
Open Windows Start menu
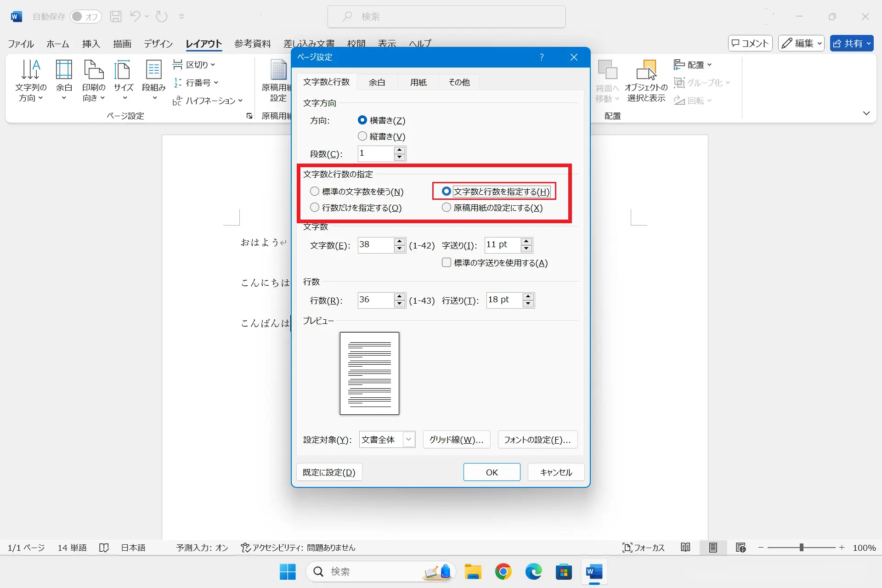288,571
